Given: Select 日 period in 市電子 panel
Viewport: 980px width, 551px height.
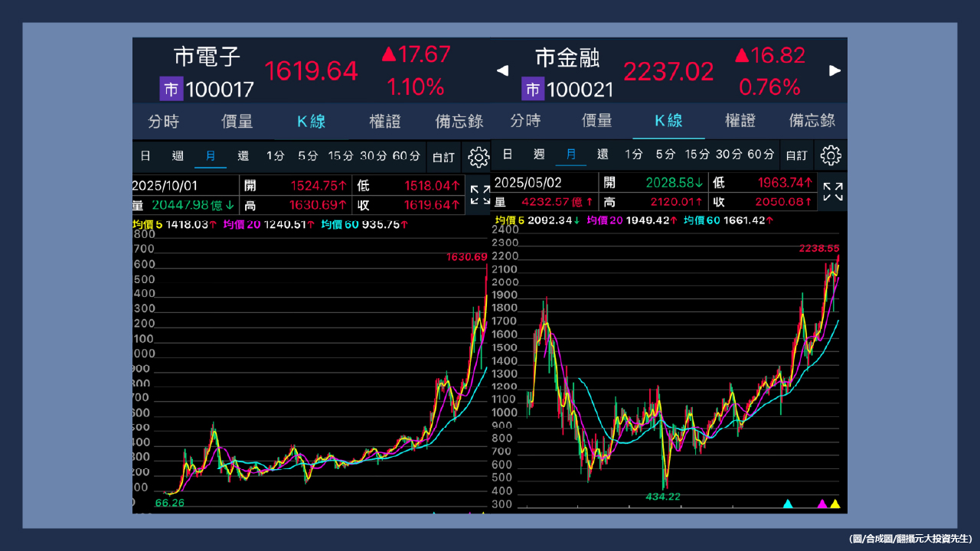Looking at the screenshot, I should click(x=145, y=156).
